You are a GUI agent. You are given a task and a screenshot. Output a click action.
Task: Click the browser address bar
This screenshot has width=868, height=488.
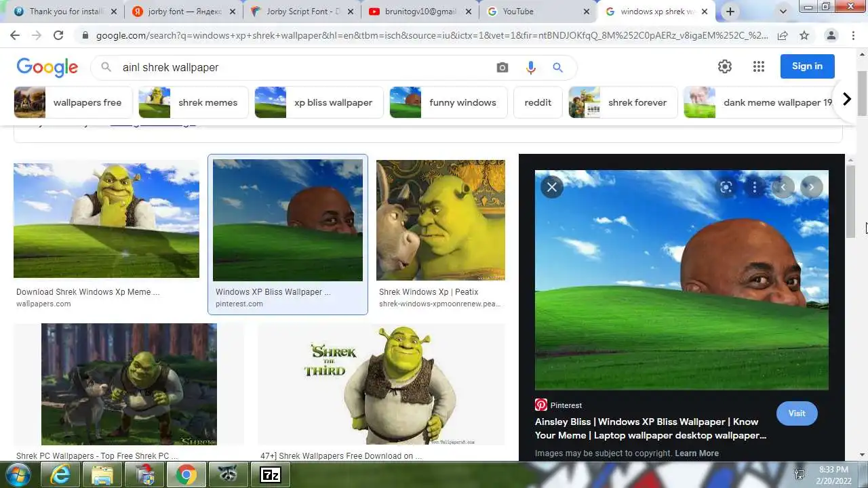tap(431, 35)
